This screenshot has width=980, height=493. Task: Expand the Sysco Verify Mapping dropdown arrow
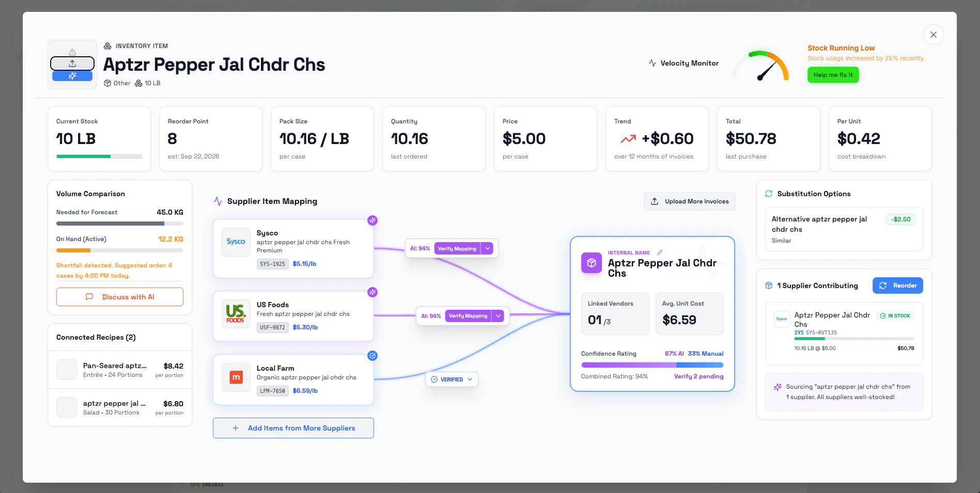[x=487, y=248]
